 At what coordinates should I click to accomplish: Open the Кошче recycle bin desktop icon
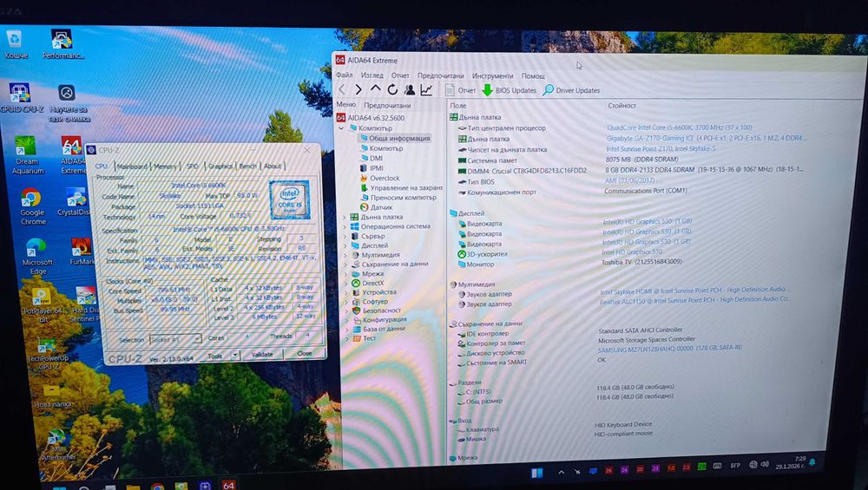coord(16,44)
